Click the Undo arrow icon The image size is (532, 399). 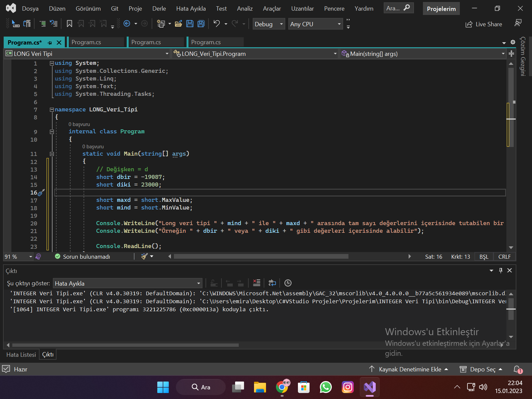217,24
